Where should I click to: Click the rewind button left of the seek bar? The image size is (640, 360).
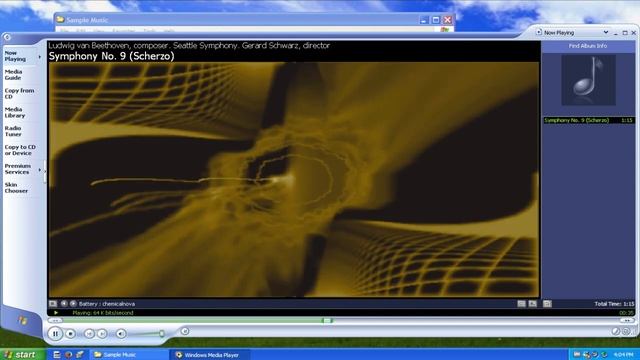55,320
